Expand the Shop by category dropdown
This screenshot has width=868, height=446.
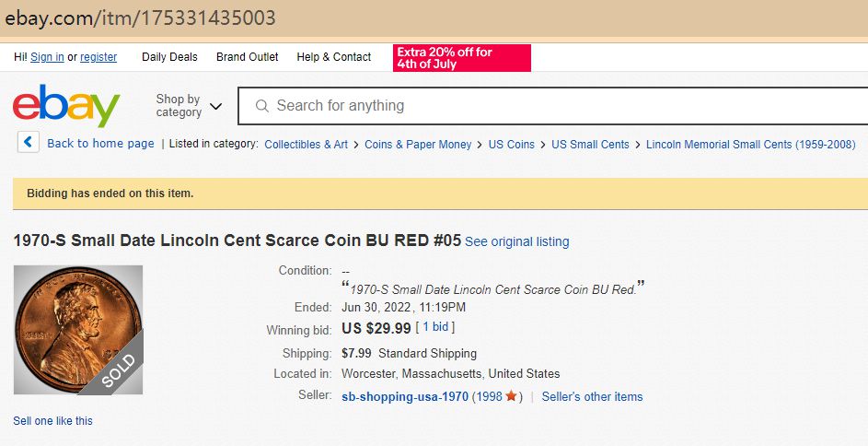point(189,106)
